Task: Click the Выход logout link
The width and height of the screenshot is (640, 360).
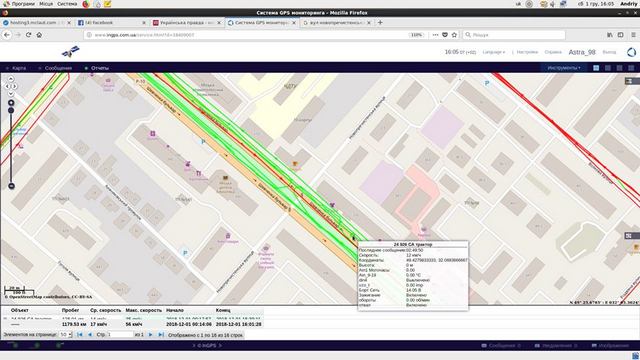Action: tap(609, 52)
